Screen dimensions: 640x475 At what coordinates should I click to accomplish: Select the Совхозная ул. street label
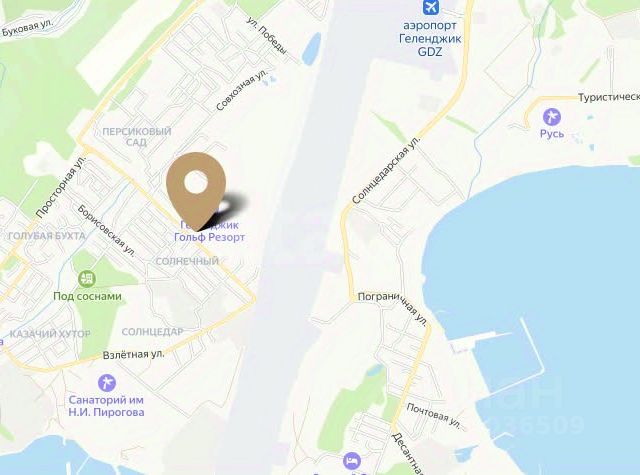tap(242, 89)
